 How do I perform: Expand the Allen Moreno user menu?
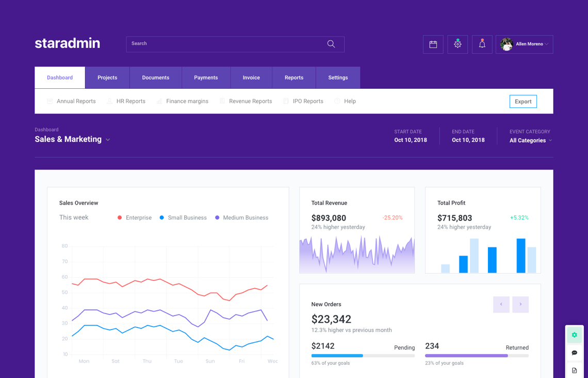tap(546, 44)
